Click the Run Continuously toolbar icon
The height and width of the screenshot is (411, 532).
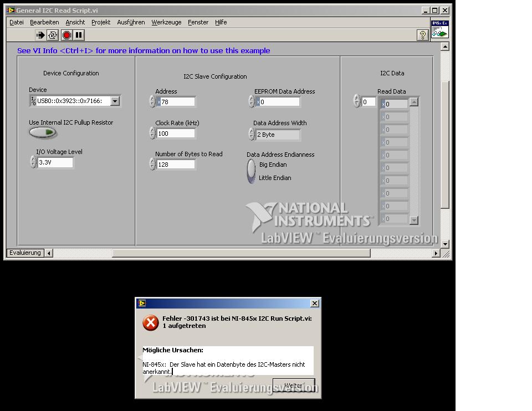point(53,35)
